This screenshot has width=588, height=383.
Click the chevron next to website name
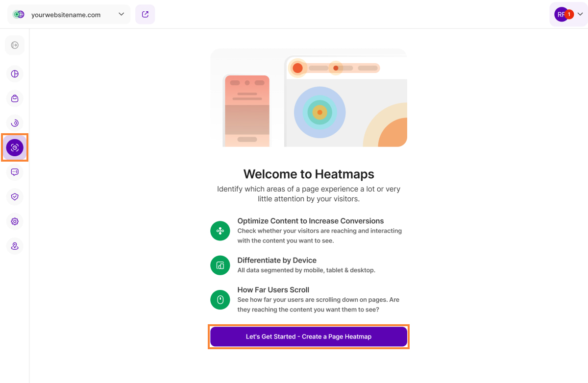pyautogui.click(x=122, y=14)
